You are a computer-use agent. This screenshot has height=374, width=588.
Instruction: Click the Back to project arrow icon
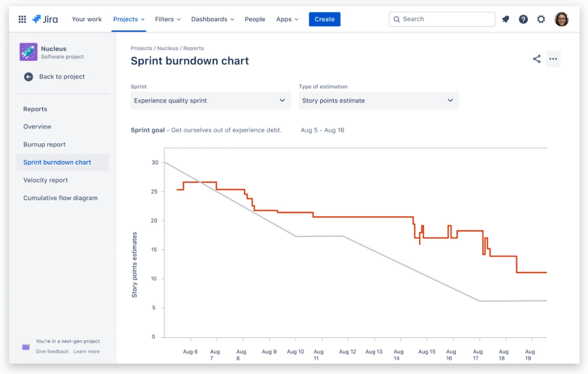[x=29, y=76]
